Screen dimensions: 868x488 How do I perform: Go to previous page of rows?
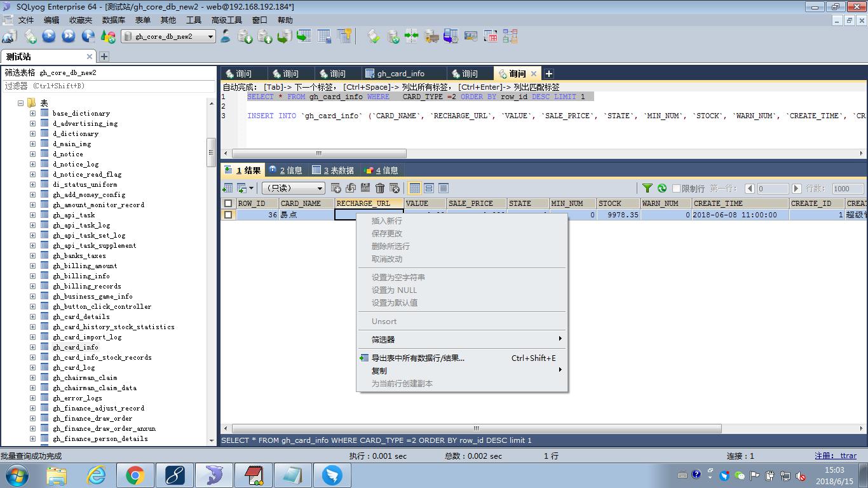(x=750, y=188)
